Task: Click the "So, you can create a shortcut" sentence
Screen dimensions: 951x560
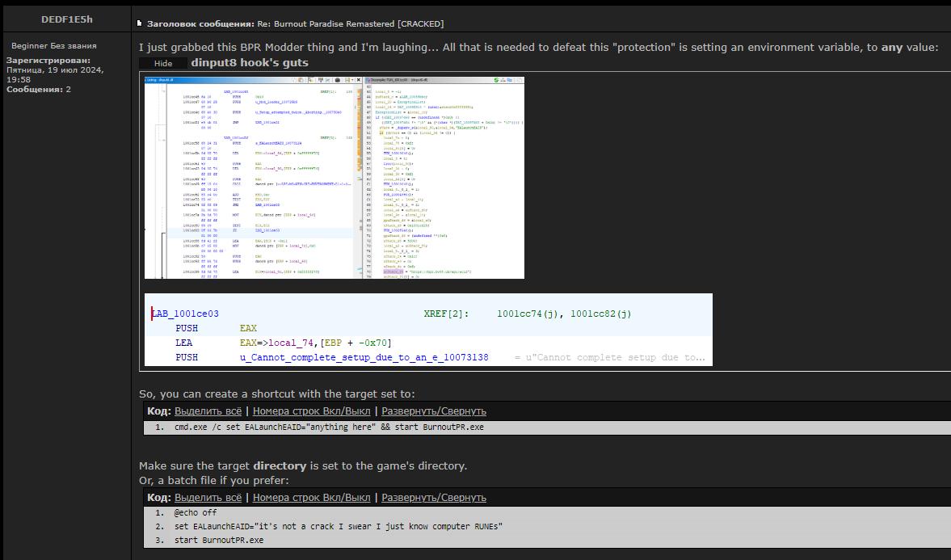Action: pos(277,394)
